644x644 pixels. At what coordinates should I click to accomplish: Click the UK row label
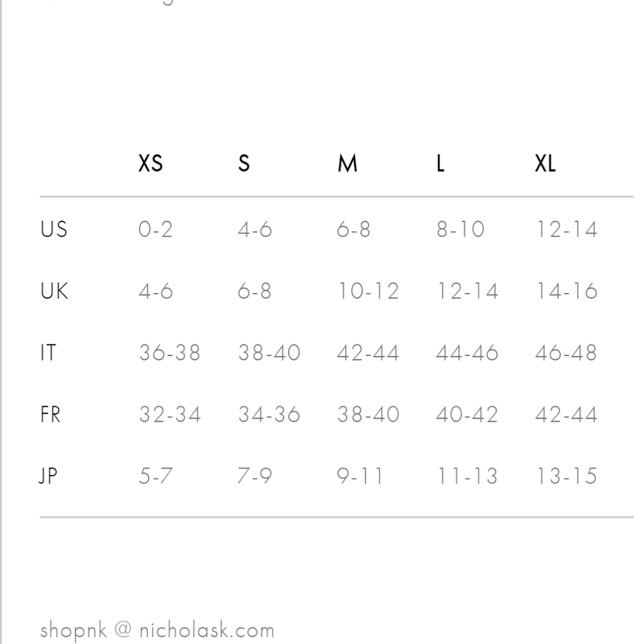[x=54, y=291]
